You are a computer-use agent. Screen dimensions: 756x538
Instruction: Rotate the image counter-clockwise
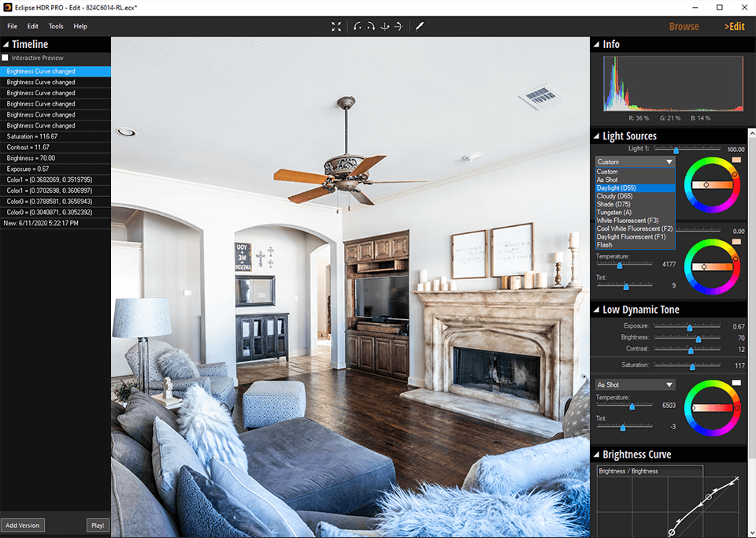tap(358, 26)
